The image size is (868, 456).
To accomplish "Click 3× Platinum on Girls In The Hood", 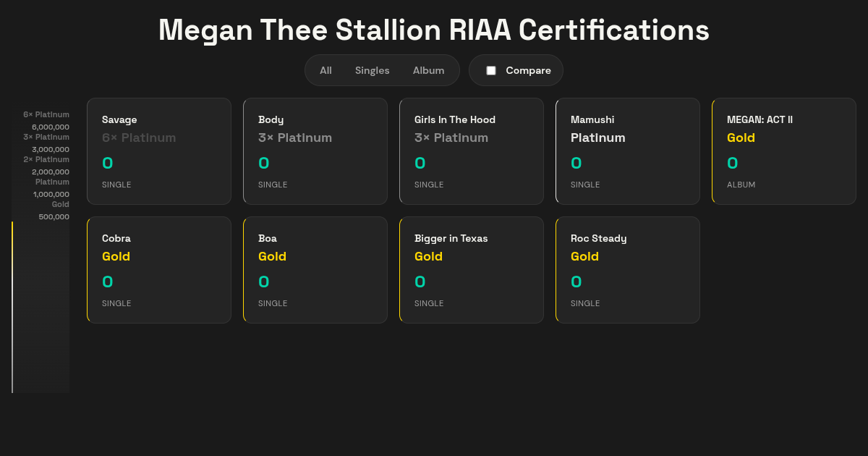I will (x=451, y=138).
